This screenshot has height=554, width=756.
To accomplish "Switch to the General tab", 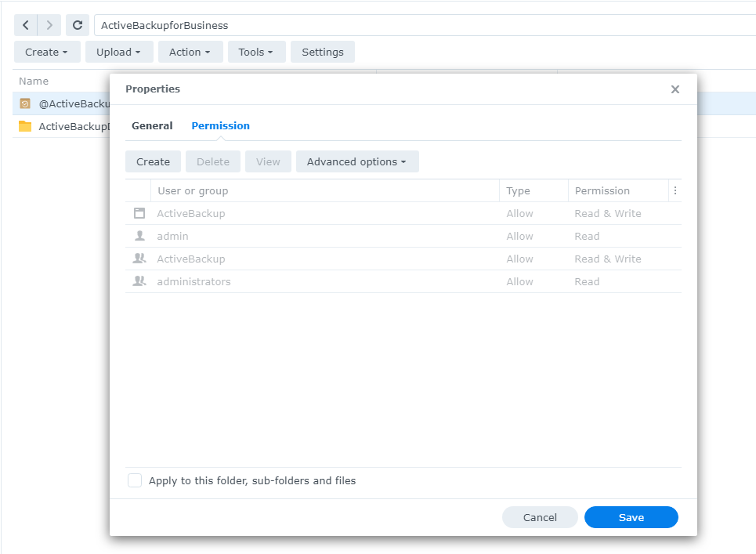I will 152,125.
